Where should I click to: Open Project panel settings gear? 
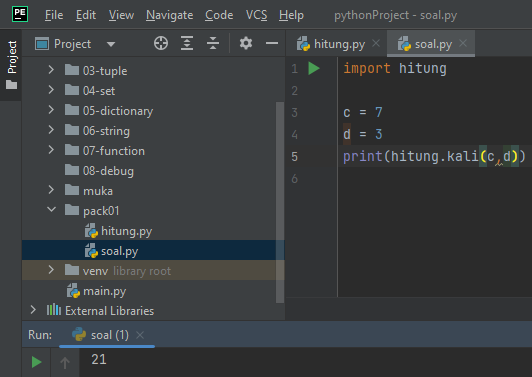(246, 43)
